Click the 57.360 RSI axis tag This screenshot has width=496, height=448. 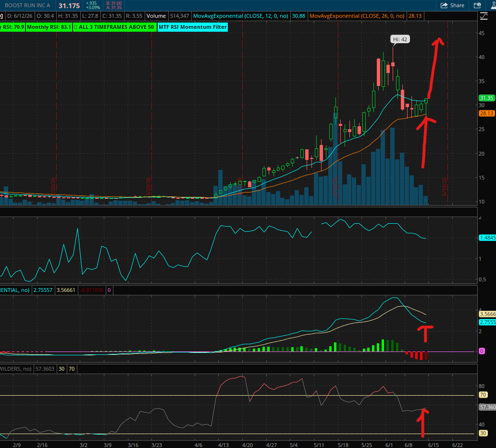[x=487, y=407]
